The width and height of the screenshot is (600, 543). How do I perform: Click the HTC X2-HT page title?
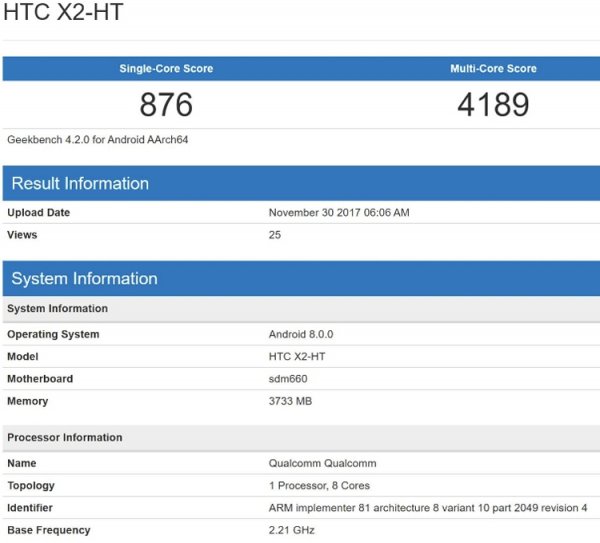65,14
